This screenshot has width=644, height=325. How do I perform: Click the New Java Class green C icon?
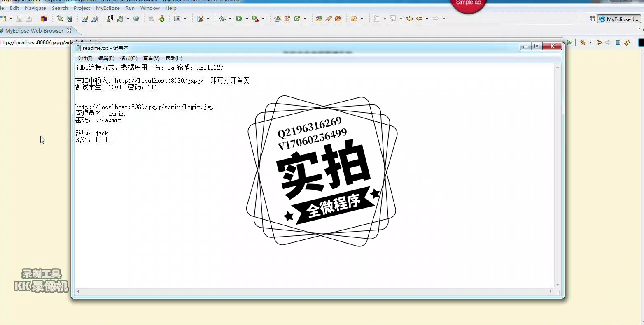pos(296,19)
